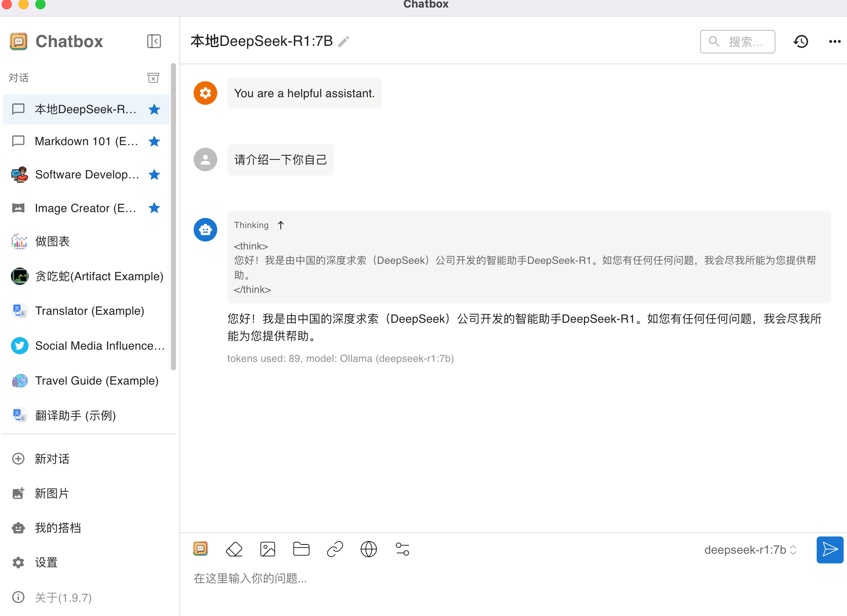The image size is (847, 616).
Task: Collapse the Thinking section
Action: point(281,225)
